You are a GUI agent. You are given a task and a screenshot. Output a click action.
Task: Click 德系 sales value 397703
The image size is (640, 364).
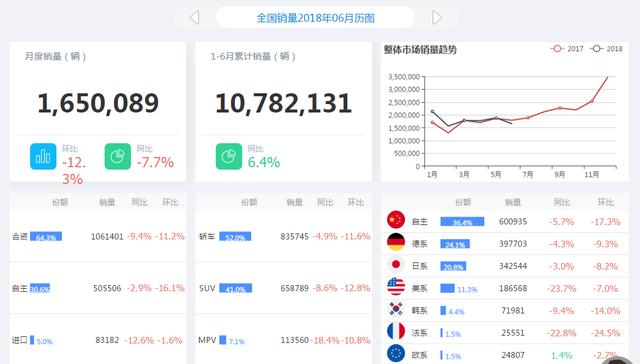click(x=513, y=244)
